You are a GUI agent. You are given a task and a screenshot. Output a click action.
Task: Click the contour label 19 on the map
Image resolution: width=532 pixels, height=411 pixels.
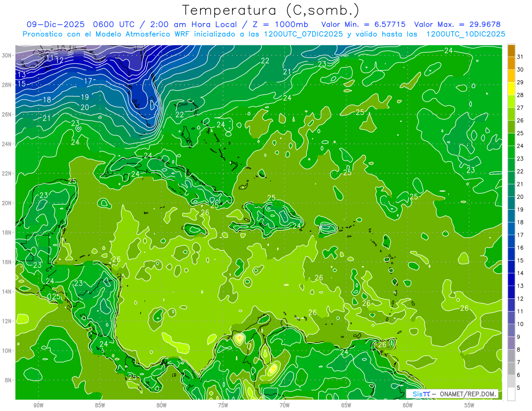[x=85, y=97]
